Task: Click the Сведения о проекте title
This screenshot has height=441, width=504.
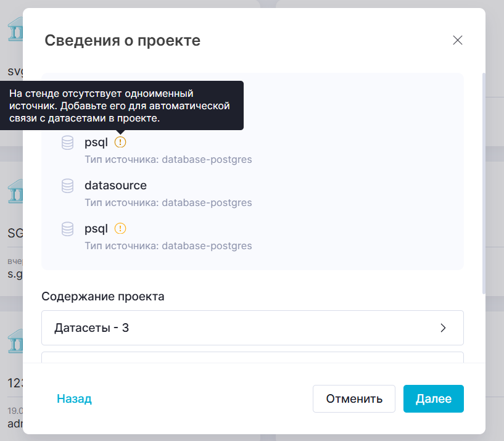Action: [122, 41]
